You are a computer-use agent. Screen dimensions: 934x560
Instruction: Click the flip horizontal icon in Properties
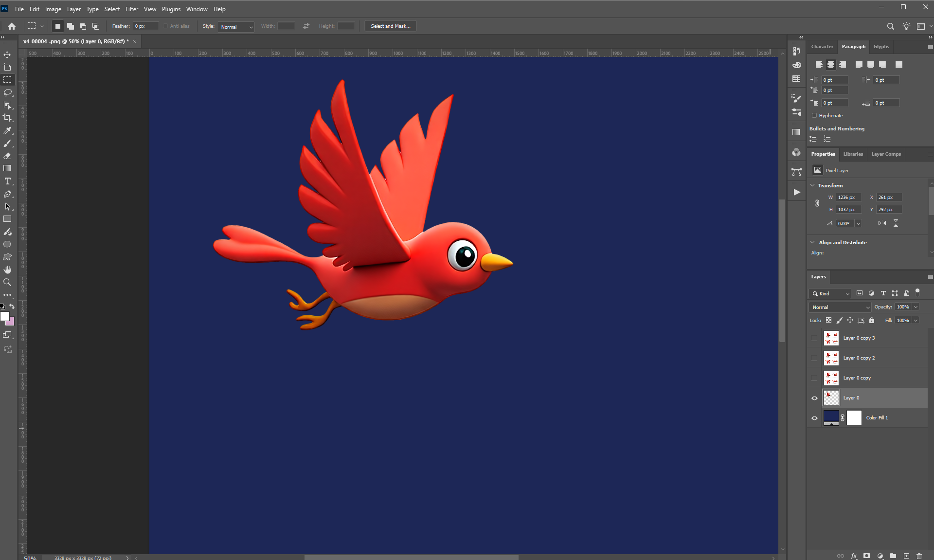pos(882,223)
